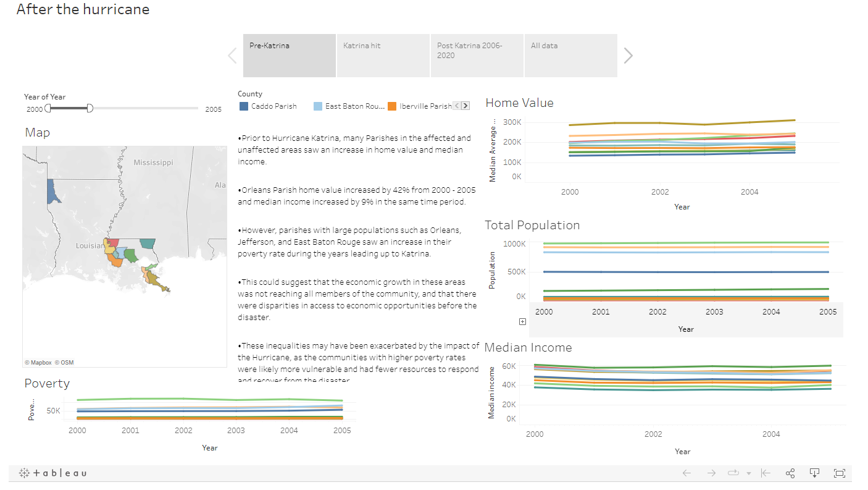Open Post Katrina 2006-2020 tab
Screen dimensions: 868x490
(x=477, y=56)
